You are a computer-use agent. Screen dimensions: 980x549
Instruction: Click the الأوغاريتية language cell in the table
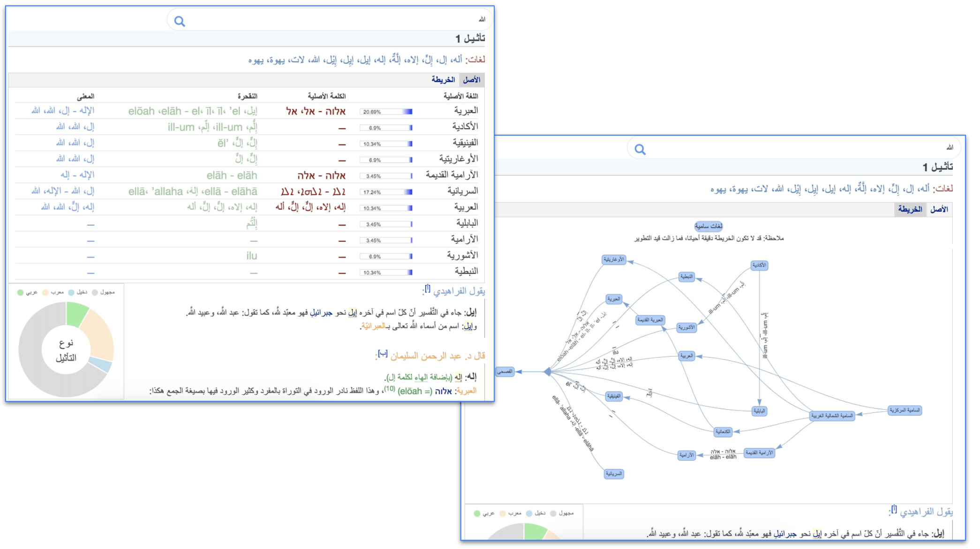tap(459, 159)
